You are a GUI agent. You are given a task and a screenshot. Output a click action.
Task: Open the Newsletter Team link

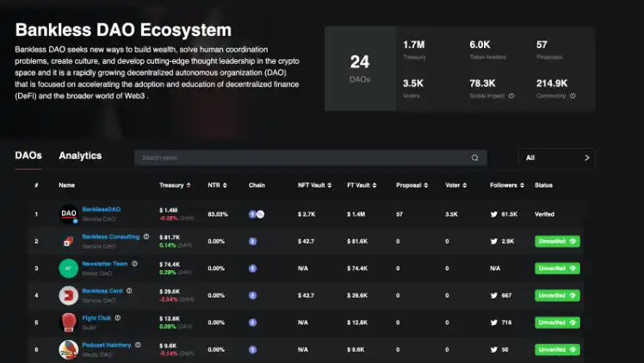click(105, 264)
